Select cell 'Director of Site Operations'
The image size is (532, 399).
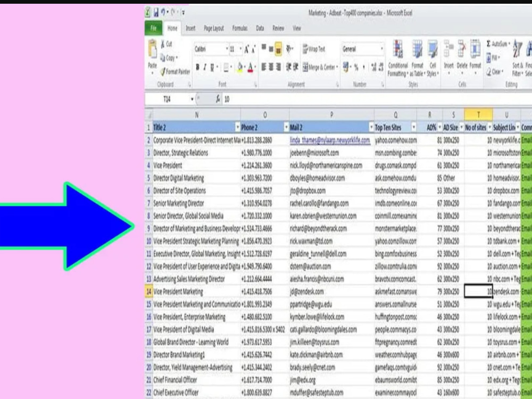tap(196, 190)
